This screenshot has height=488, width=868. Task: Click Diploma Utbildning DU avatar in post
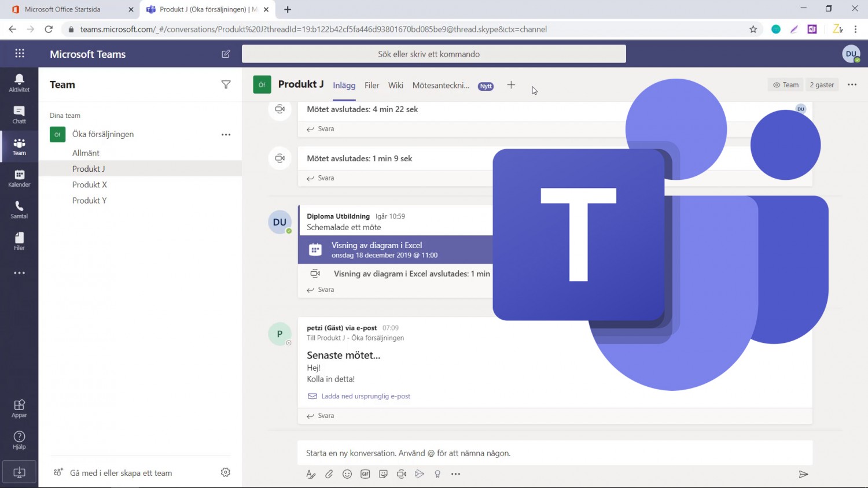coord(279,222)
